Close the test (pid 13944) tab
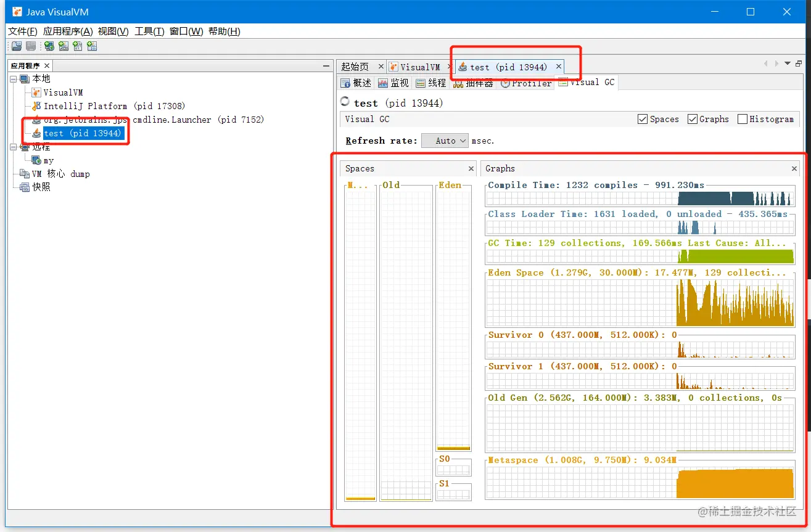The image size is (811, 532). pyautogui.click(x=559, y=67)
